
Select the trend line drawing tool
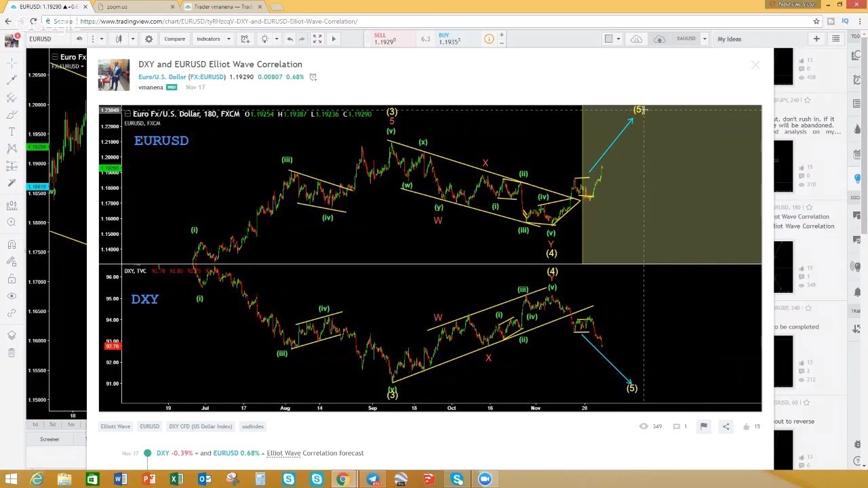(12, 80)
